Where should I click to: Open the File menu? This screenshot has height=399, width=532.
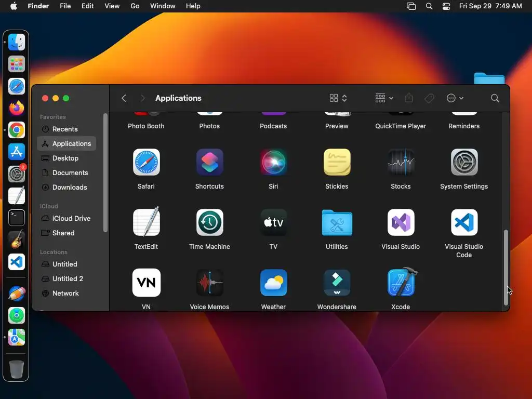tap(65, 6)
